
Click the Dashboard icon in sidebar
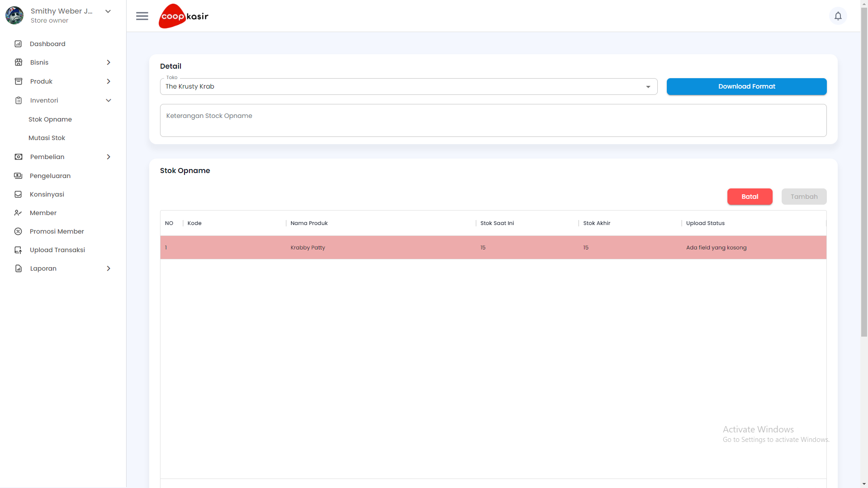point(18,43)
